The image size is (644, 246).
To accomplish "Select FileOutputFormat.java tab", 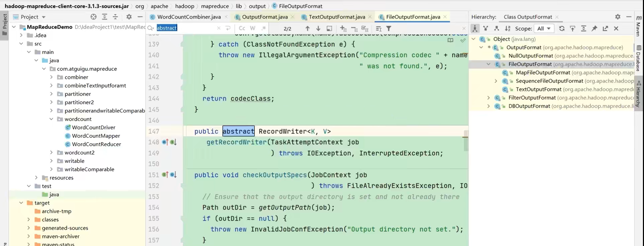I will (x=413, y=17).
